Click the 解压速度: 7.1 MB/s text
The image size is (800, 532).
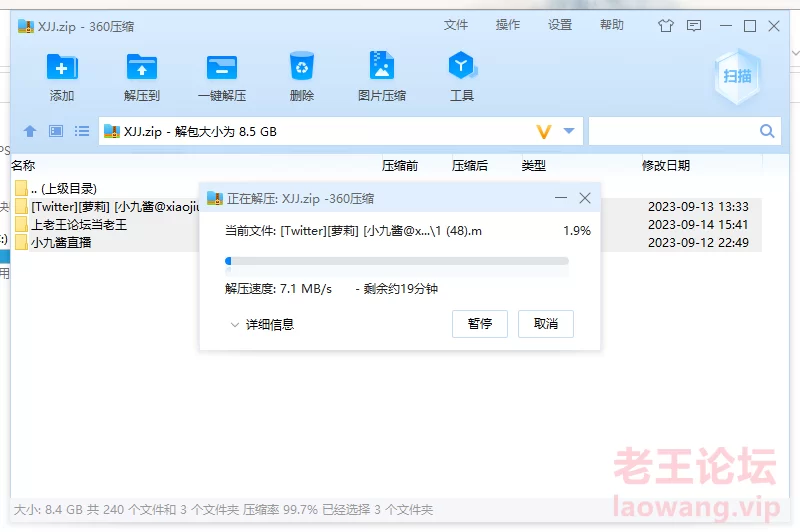pos(278,289)
